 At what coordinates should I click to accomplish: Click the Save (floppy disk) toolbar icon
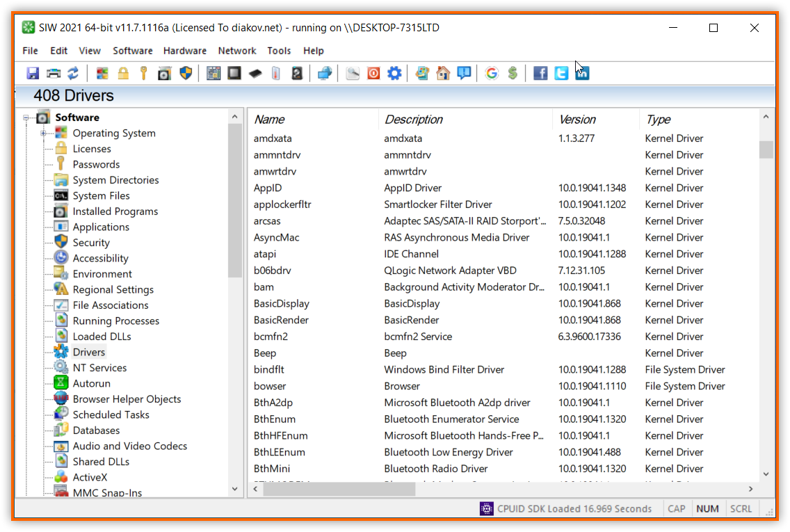pyautogui.click(x=33, y=74)
